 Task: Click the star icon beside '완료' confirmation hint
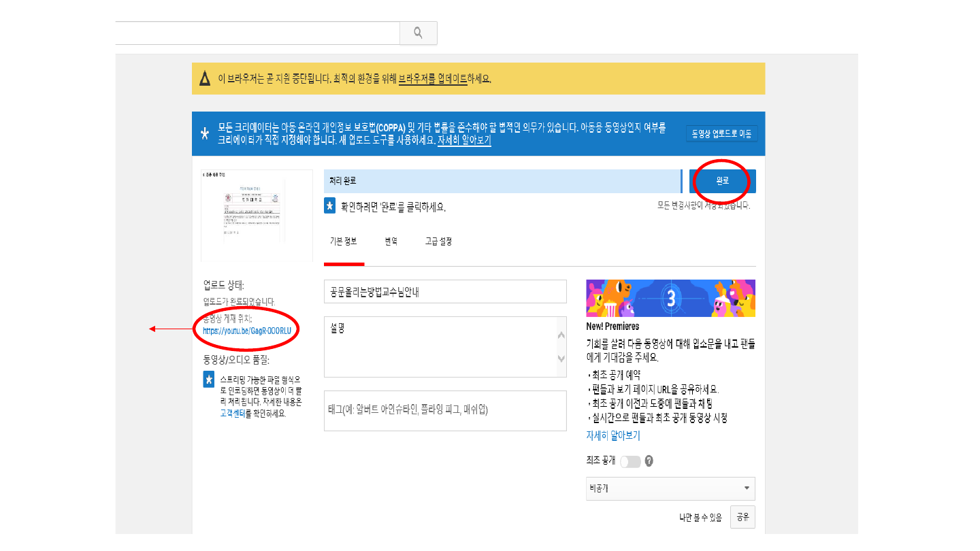pyautogui.click(x=329, y=206)
